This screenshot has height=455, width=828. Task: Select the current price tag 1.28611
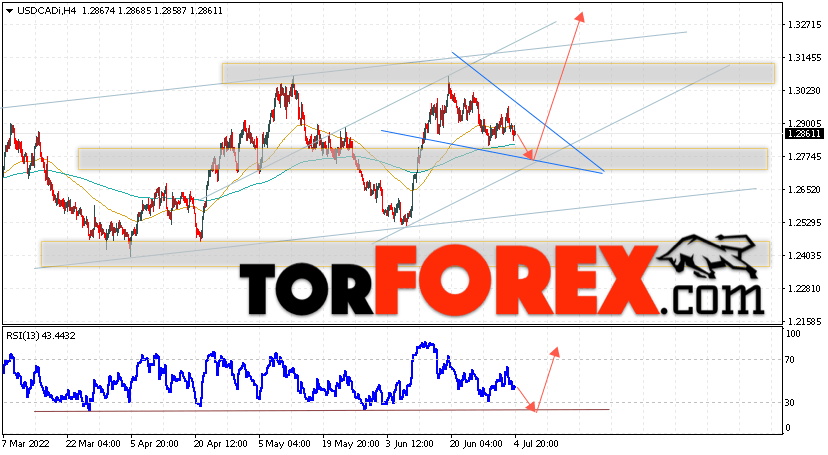(804, 134)
